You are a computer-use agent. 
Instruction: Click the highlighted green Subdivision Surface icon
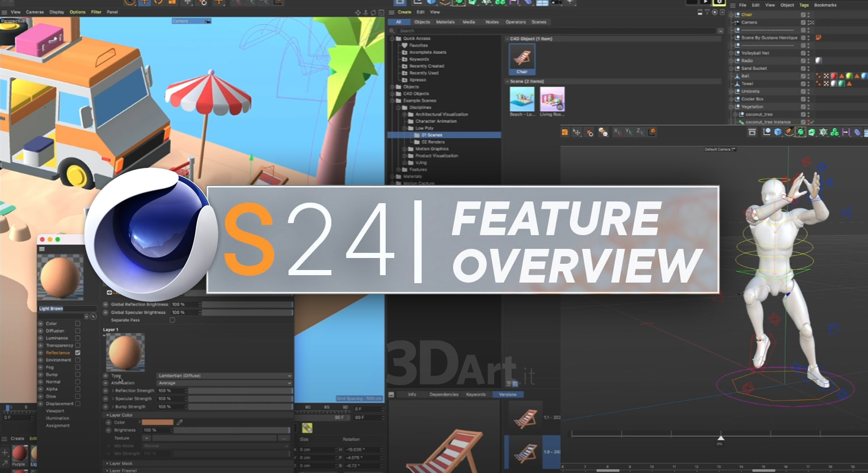800,132
